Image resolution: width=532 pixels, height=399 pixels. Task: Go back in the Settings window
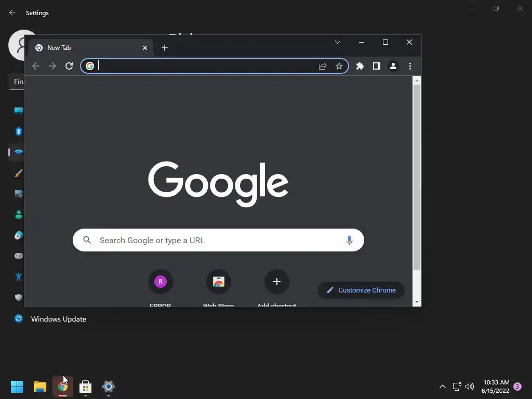coord(12,12)
